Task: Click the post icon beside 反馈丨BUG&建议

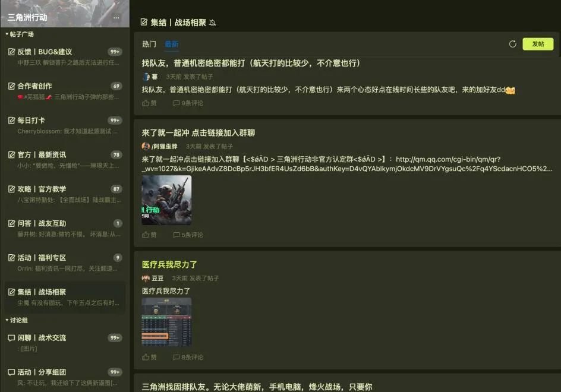Action: 11,52
